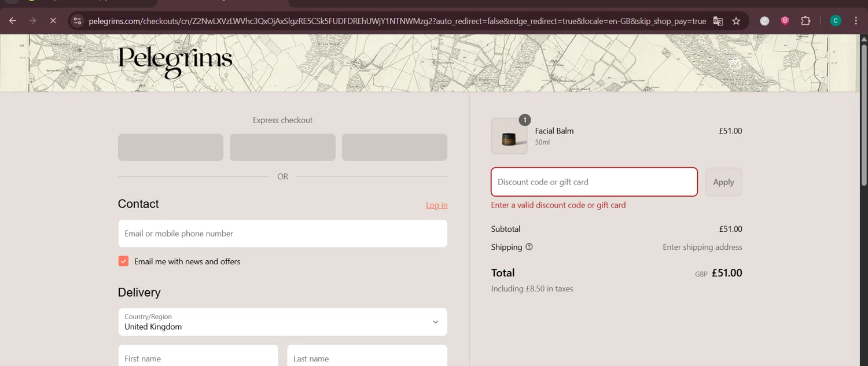Expand the Country/Region dropdown
Image resolution: width=868 pixels, height=366 pixels.
coord(283,322)
